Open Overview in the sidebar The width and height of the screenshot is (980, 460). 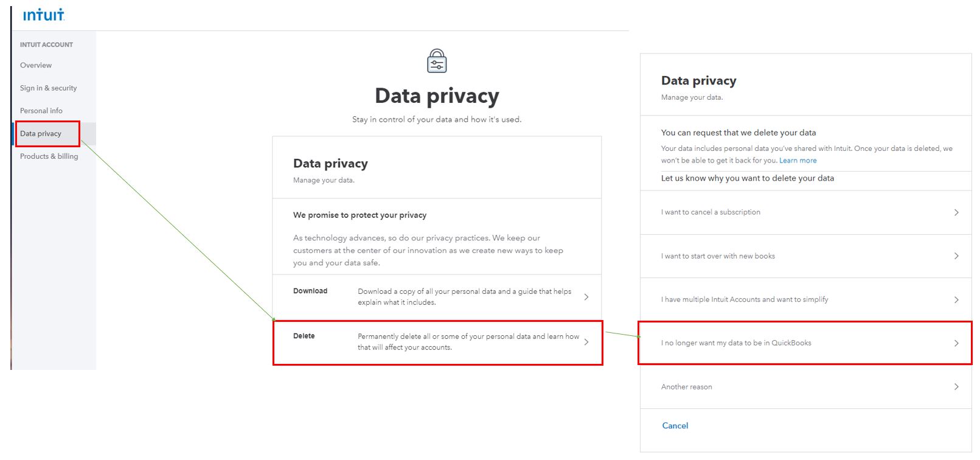coord(36,65)
